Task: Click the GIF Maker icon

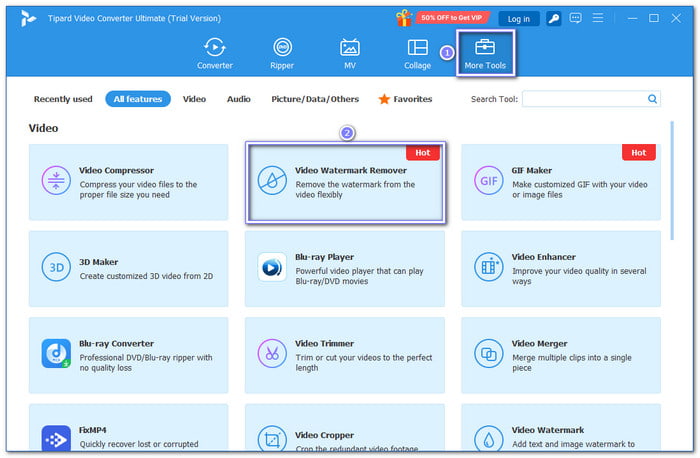Action: 488,181
